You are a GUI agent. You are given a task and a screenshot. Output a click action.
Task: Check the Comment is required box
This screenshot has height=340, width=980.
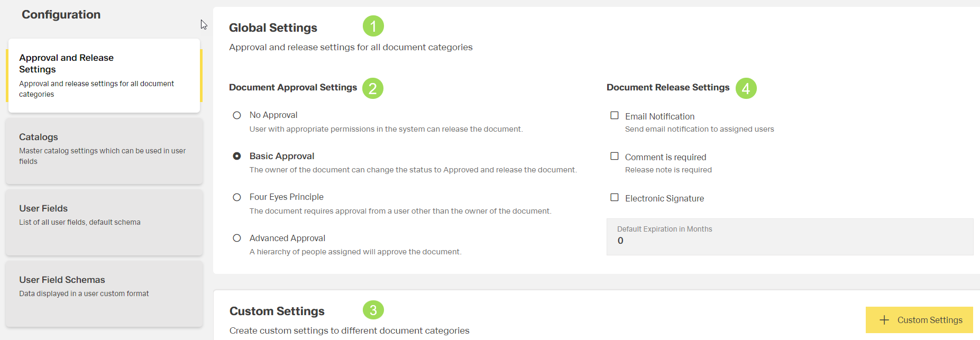click(x=615, y=156)
